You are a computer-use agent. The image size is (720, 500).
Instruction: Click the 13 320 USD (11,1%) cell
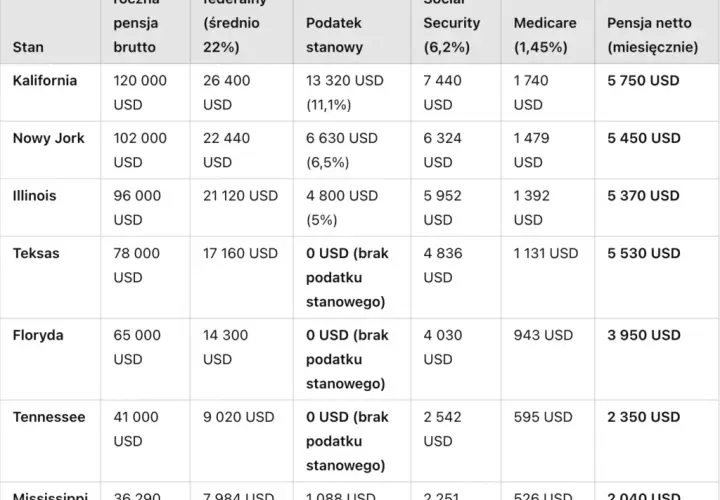tap(345, 93)
